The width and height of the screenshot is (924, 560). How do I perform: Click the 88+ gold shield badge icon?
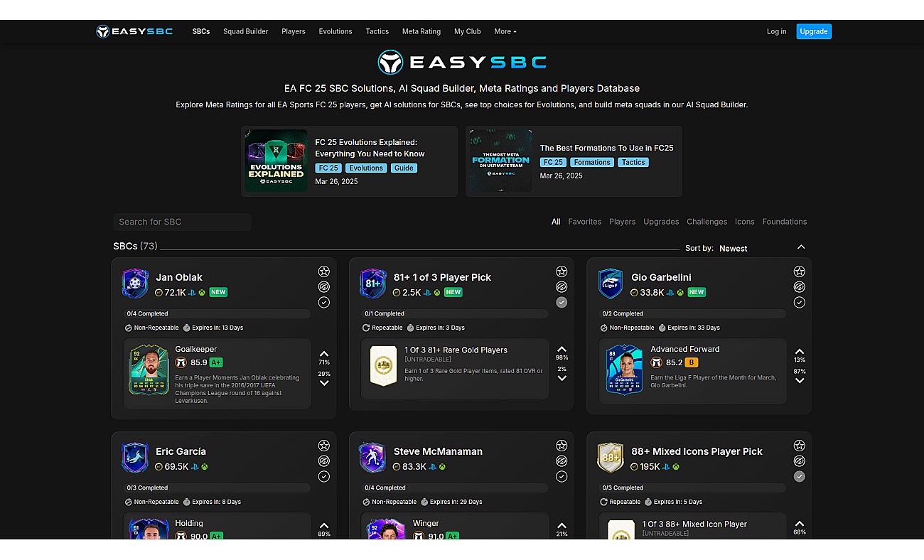(611, 458)
